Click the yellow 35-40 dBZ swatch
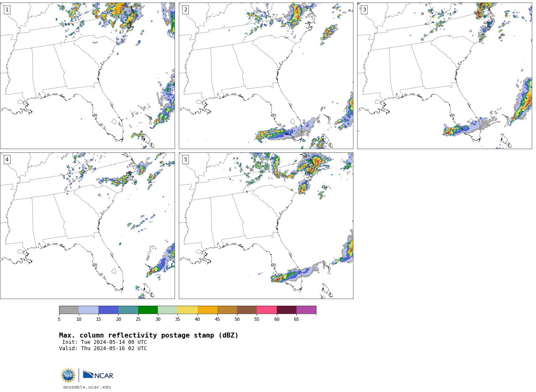536x392 pixels. tap(188, 310)
